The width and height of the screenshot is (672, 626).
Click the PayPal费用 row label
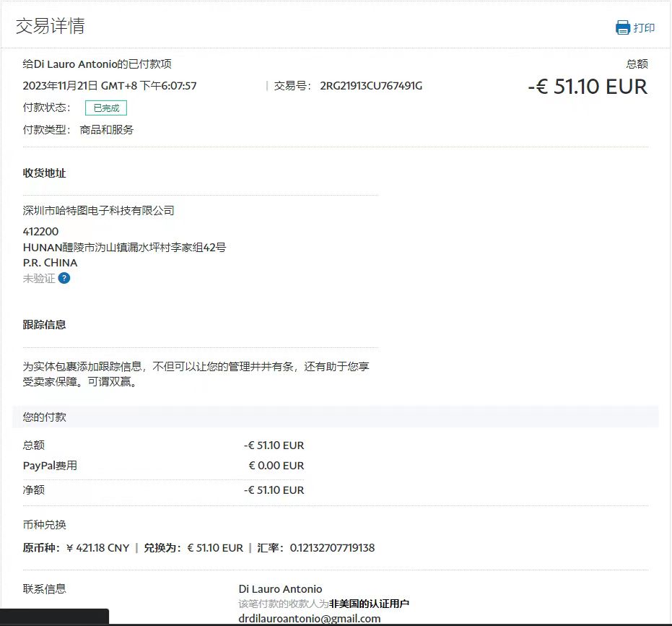[50, 466]
